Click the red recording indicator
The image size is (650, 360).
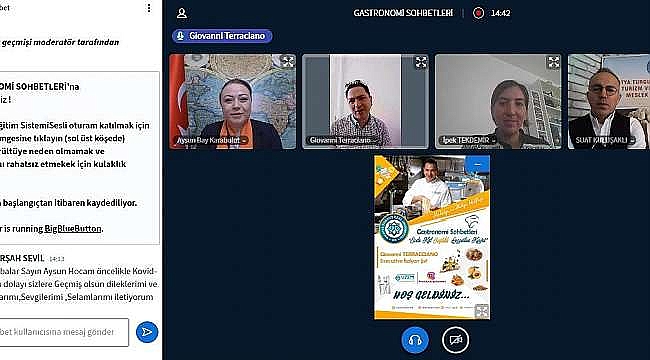coord(478,13)
